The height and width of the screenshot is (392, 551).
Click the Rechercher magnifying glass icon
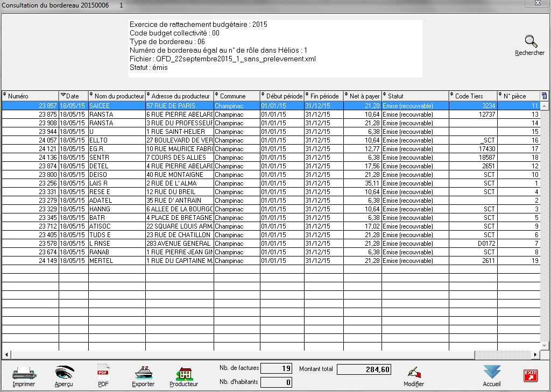coord(531,42)
